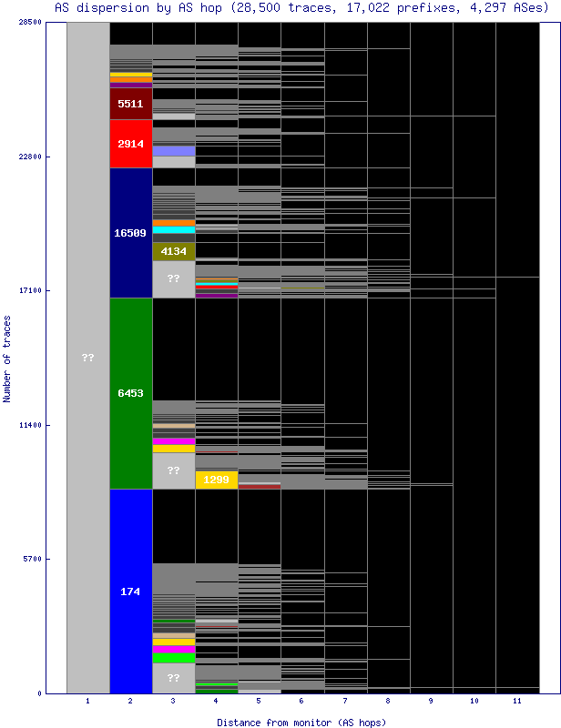The height and width of the screenshot is (728, 561).
Task: Click the x-axis tick label 11
Action: pos(516,702)
